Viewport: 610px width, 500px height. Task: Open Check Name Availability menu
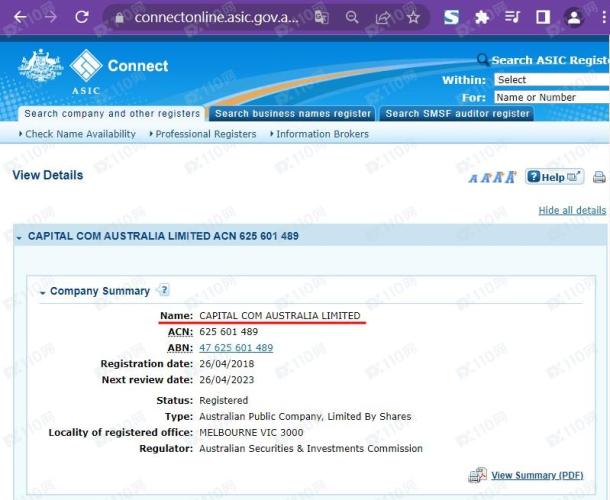80,134
